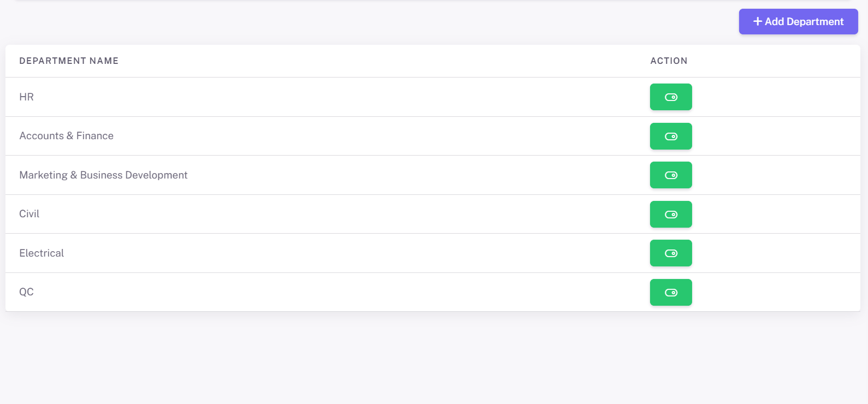
Task: Click the Electrical department name
Action: [42, 253]
